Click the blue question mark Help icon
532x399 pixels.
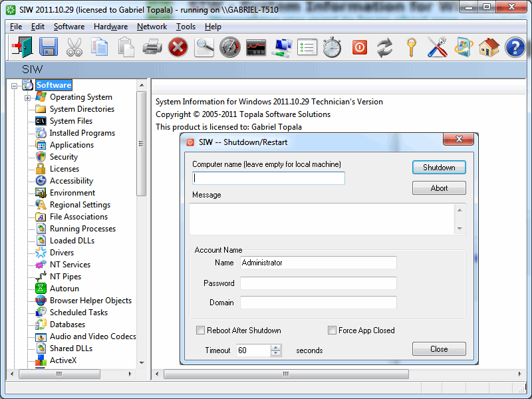coord(515,47)
